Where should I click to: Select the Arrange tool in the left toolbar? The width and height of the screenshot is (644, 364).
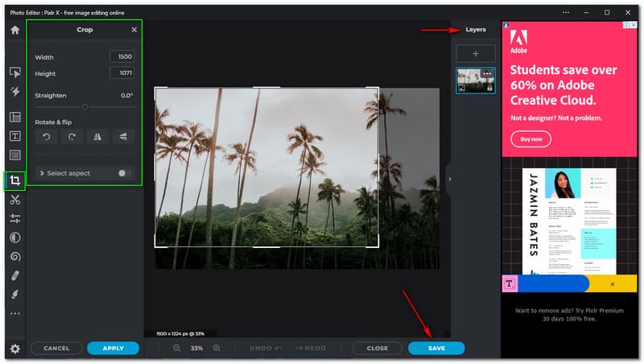tap(14, 72)
